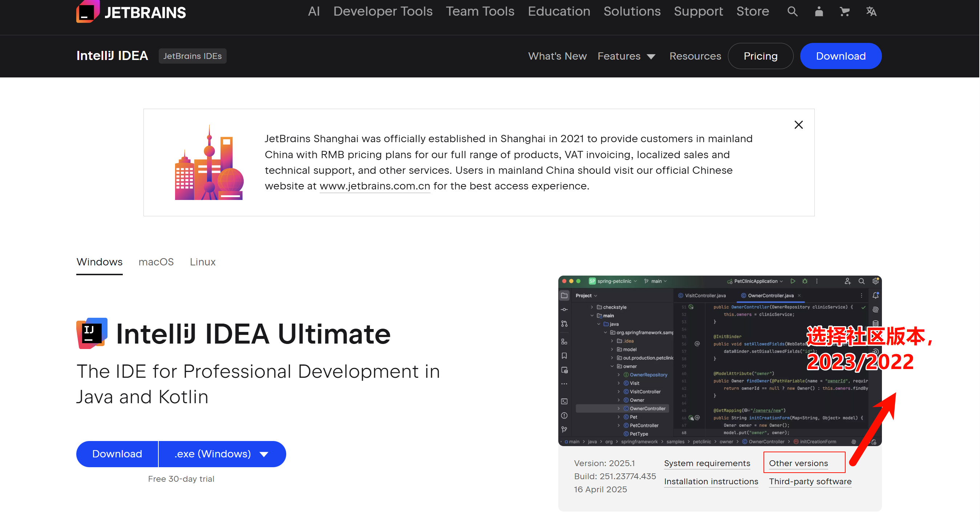Expand the Features dropdown menu
This screenshot has height=525, width=980.
[x=626, y=56]
